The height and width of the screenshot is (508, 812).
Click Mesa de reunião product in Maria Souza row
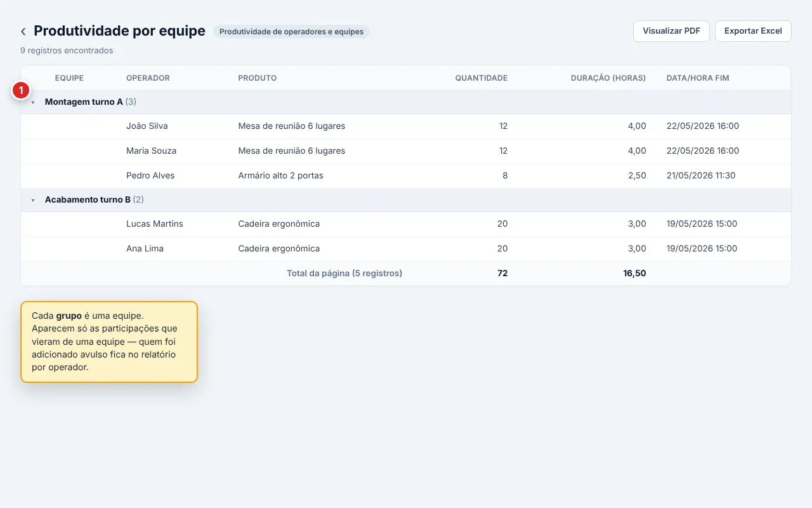coord(292,150)
